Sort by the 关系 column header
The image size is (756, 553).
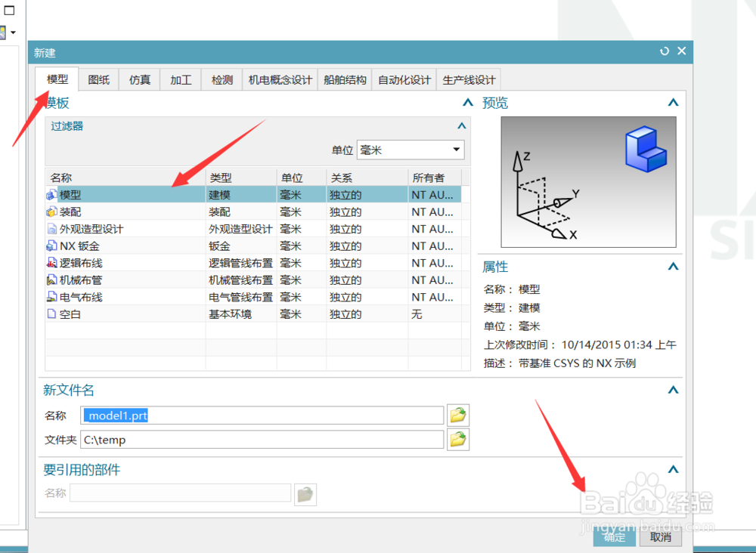367,178
